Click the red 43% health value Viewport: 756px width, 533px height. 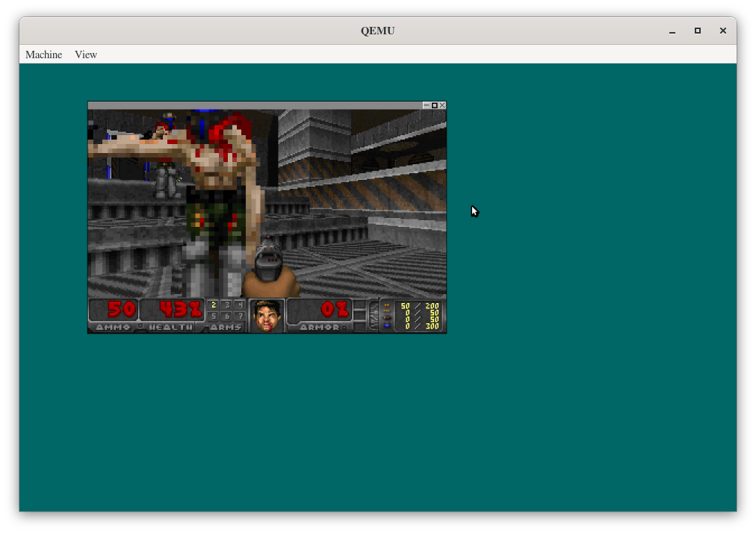(x=180, y=309)
